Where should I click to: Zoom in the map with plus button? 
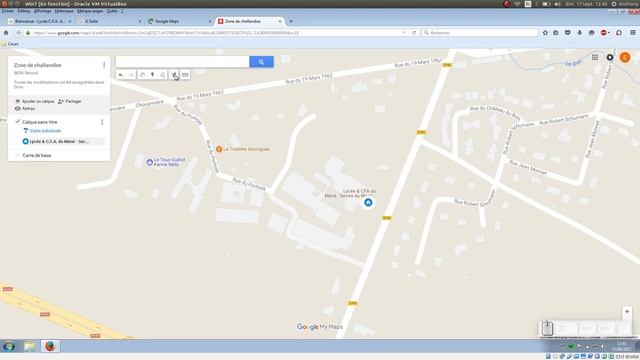627,312
